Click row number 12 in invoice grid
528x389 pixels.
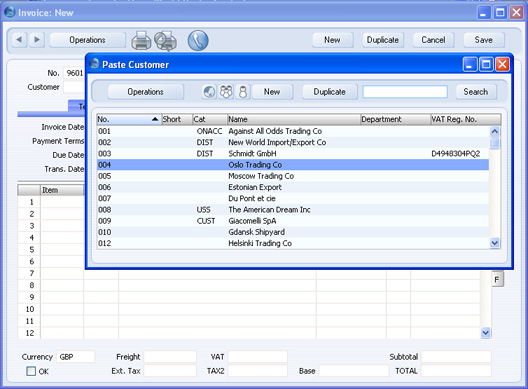(x=30, y=333)
